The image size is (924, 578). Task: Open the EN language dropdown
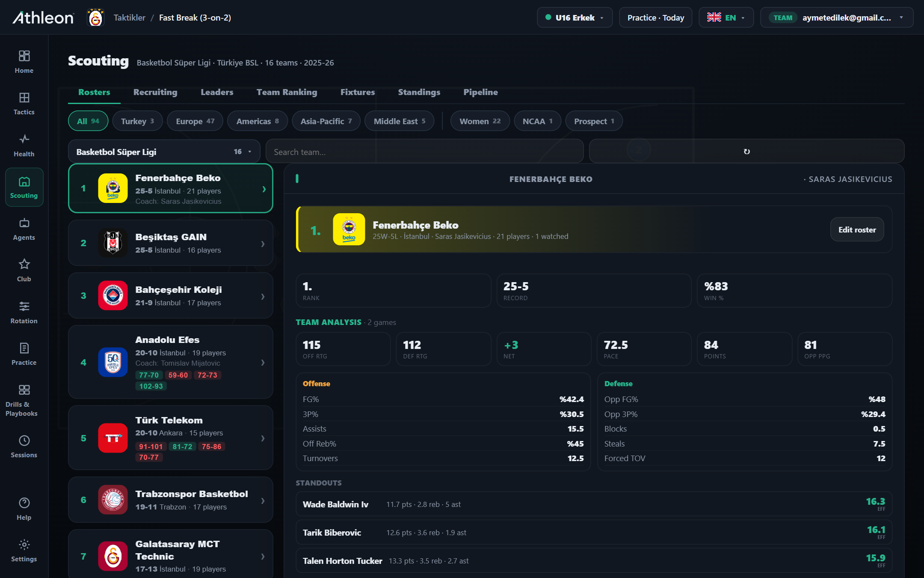(x=726, y=18)
